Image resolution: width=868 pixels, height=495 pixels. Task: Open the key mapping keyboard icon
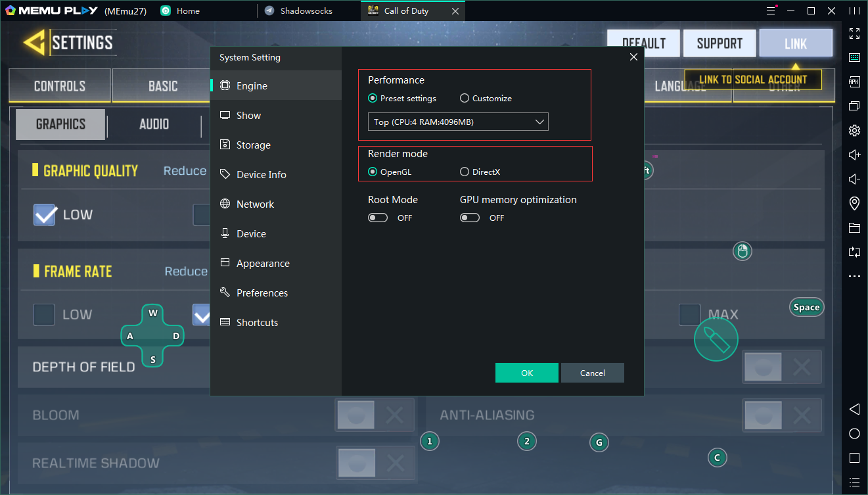tap(854, 58)
